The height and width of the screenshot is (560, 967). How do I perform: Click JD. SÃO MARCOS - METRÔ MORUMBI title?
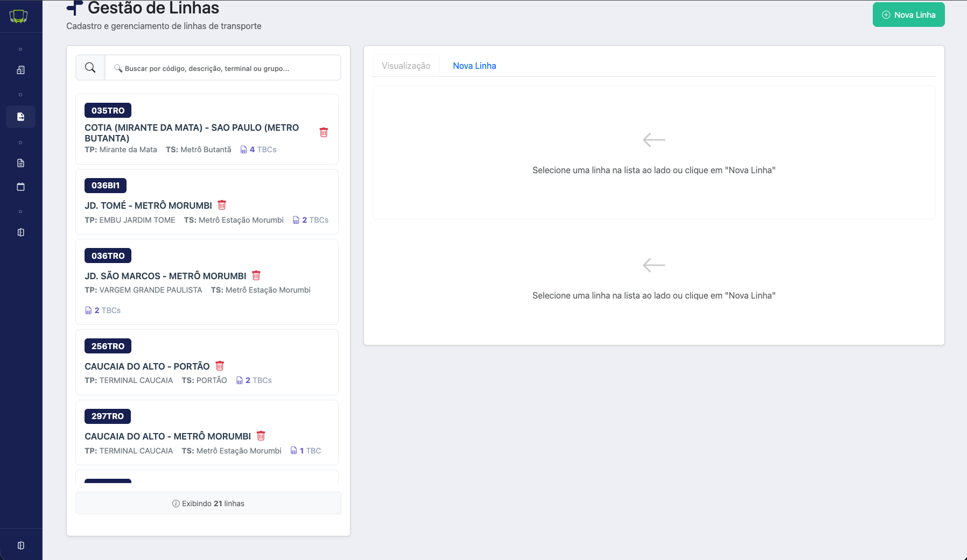165,276
